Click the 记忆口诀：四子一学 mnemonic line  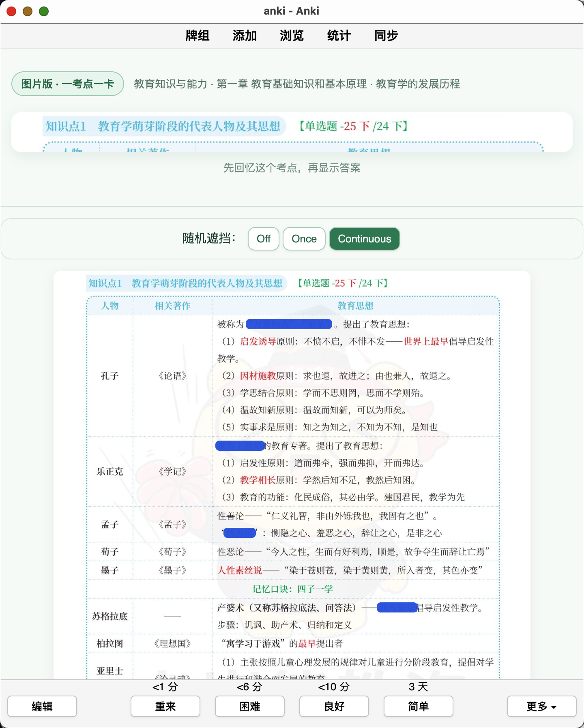coord(293,589)
